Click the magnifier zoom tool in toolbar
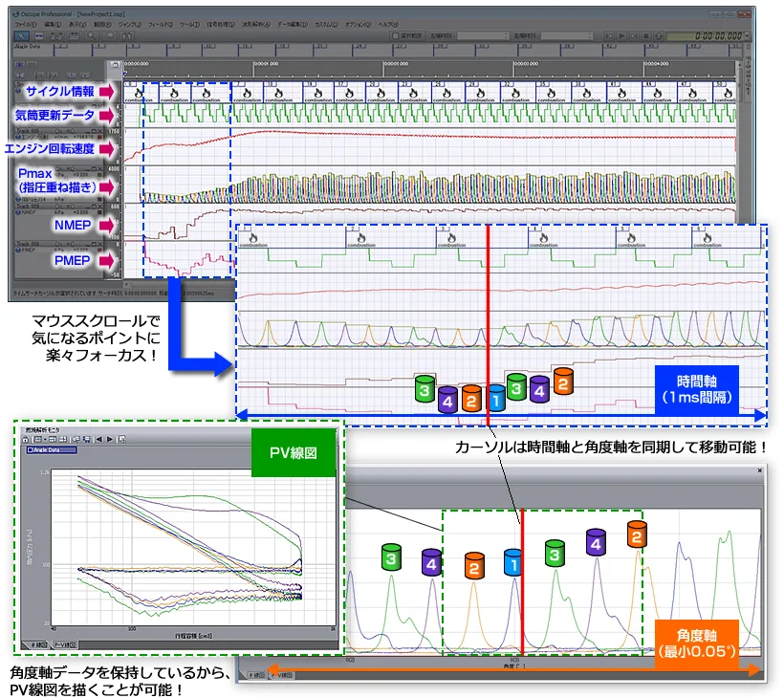 (91, 35)
